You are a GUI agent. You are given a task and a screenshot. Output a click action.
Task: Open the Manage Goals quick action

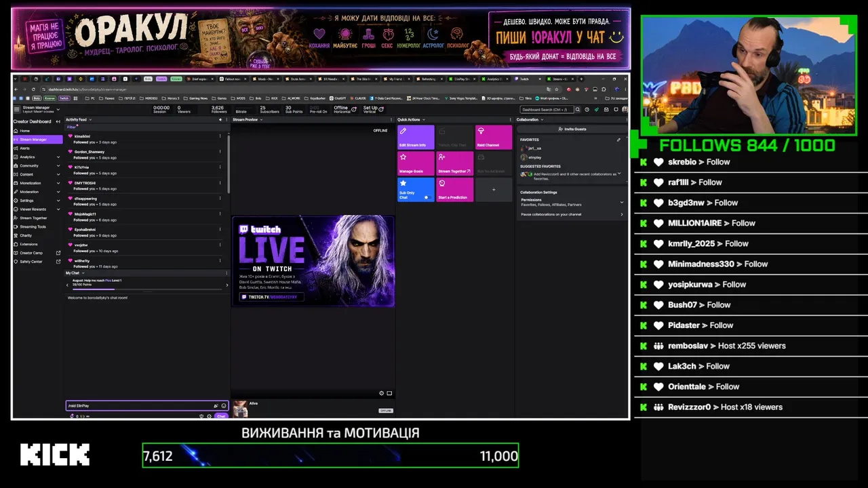416,163
